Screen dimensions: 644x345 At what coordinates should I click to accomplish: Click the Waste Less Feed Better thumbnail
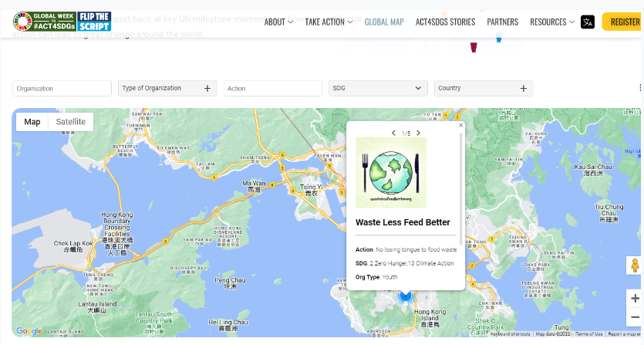[391, 172]
